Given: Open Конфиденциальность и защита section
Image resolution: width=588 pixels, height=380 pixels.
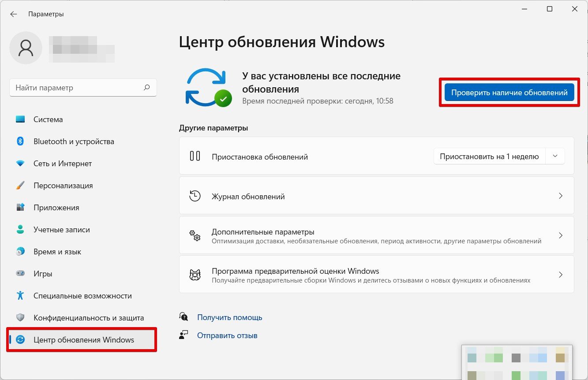Looking at the screenshot, I should (x=83, y=318).
